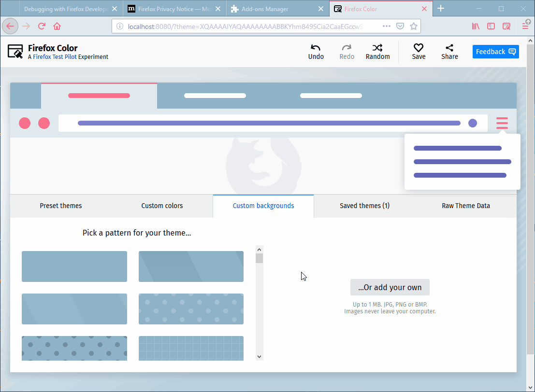
Task: Open the Saved themes (1) tab
Action: tap(364, 206)
